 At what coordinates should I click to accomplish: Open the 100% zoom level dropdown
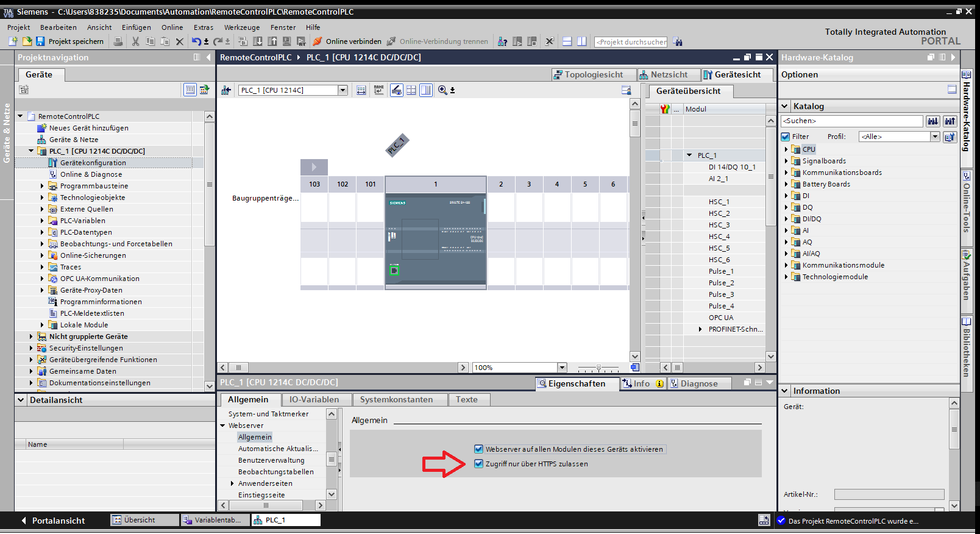pos(562,368)
